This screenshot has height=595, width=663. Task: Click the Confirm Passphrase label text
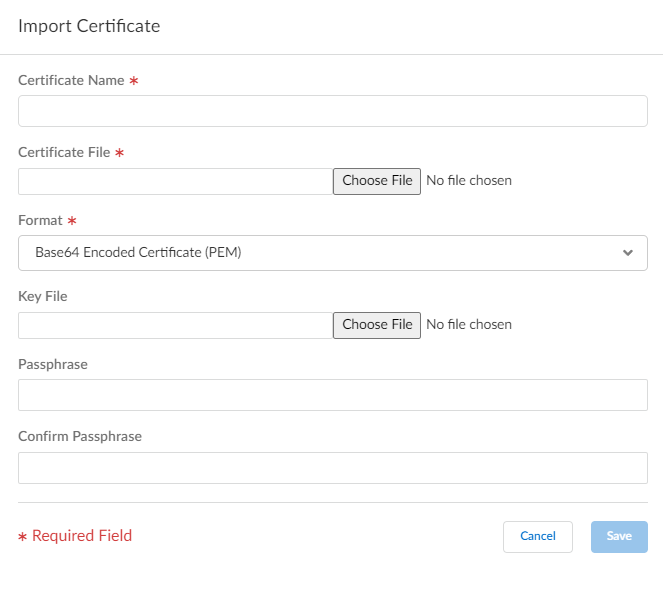click(80, 436)
